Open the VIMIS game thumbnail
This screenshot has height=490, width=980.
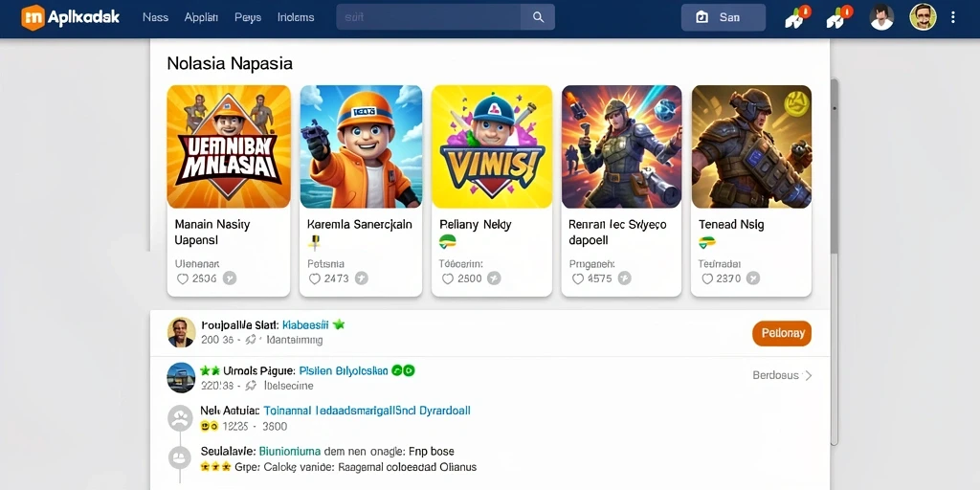492,146
